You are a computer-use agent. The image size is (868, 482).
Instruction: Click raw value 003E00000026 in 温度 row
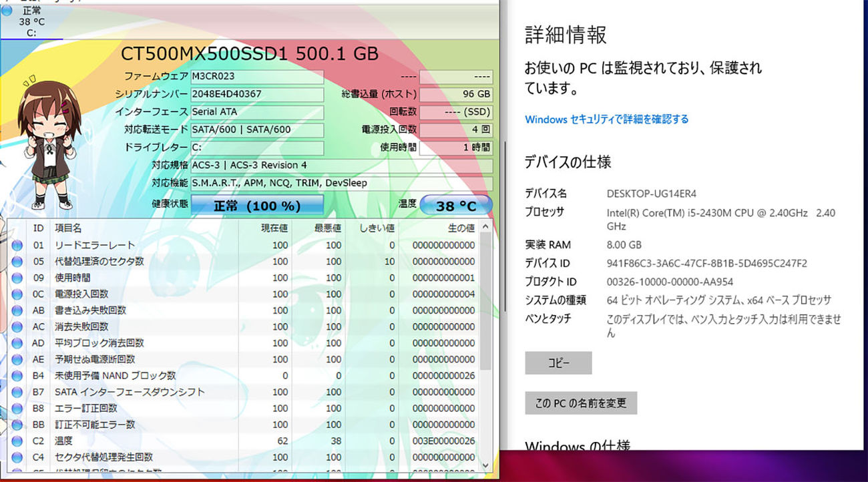point(443,441)
